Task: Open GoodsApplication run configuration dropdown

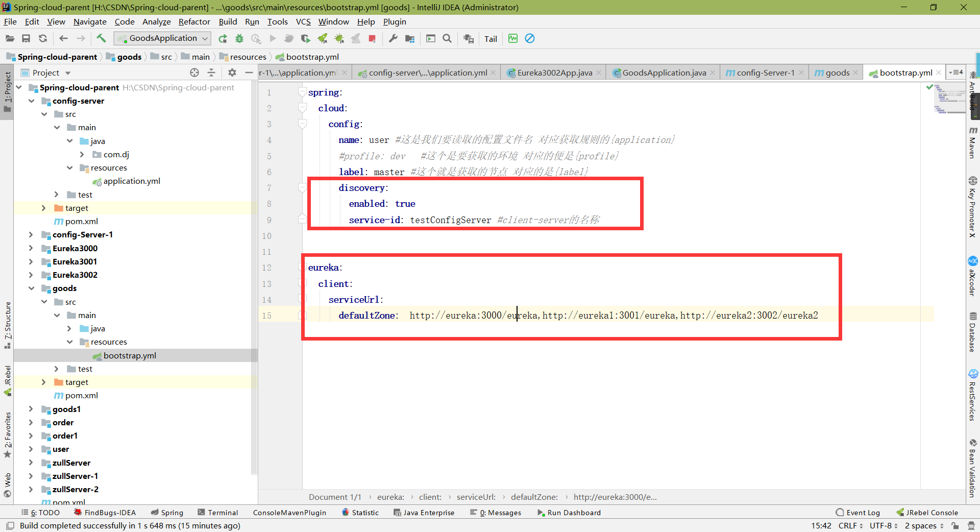Action: coord(163,38)
